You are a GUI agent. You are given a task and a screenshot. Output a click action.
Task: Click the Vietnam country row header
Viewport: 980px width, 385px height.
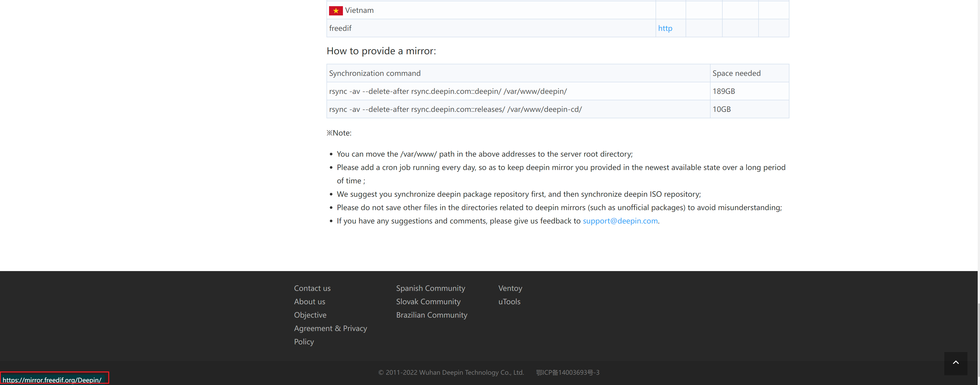359,10
